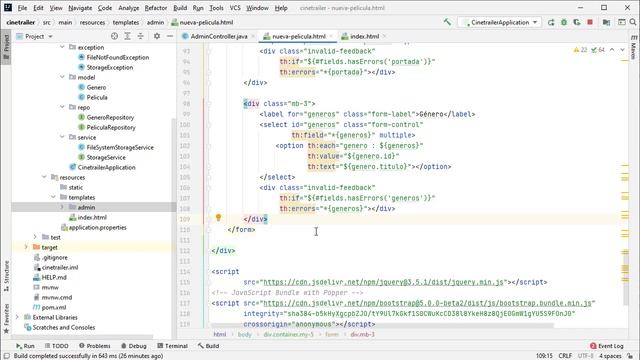Image resolution: width=640 pixels, height=360 pixels.
Task: Click the templates breadcrumb in navigation bar
Action: [126, 22]
